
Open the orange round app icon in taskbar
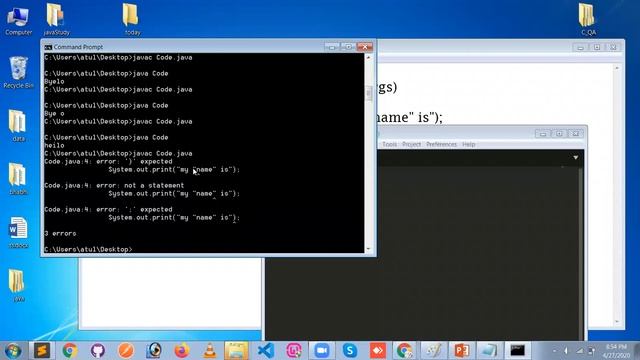coord(126,351)
